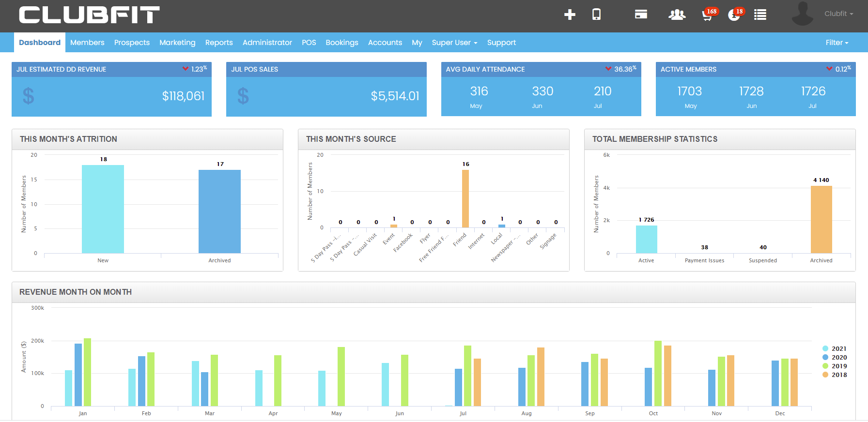Image resolution: width=868 pixels, height=422 pixels.
Task: Click the plus add icon in header
Action: click(570, 15)
